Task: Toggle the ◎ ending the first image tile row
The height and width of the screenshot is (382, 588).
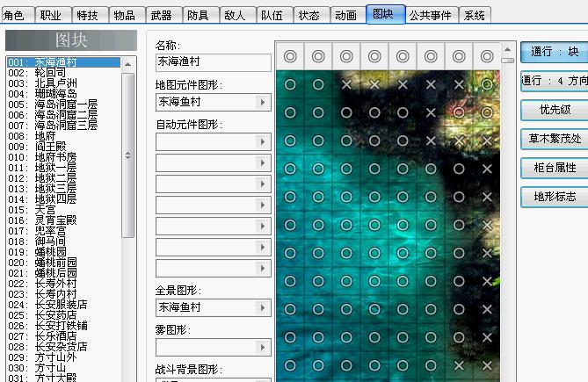Action: (487, 84)
